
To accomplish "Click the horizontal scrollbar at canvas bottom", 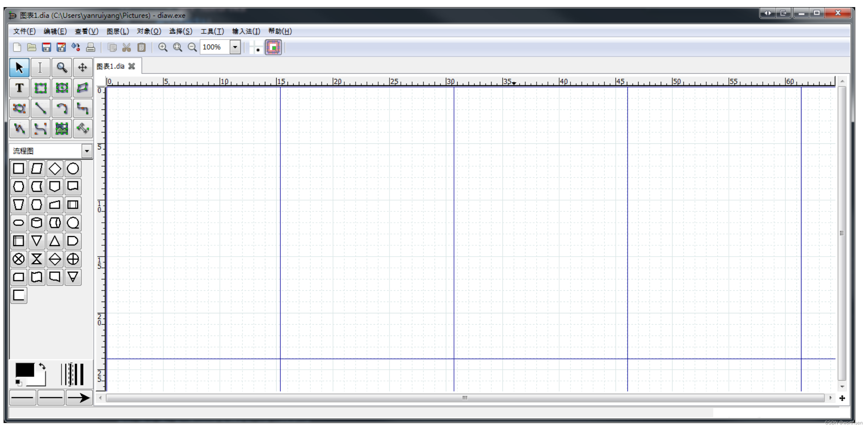I will (x=465, y=398).
